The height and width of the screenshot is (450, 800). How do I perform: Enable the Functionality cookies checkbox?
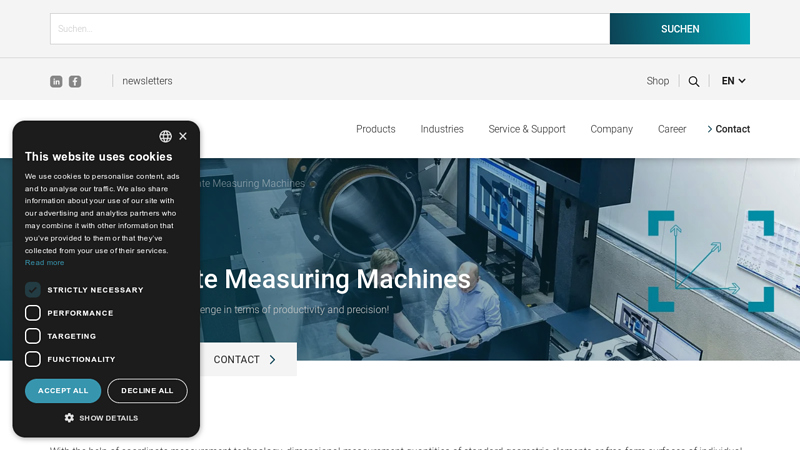(x=33, y=359)
